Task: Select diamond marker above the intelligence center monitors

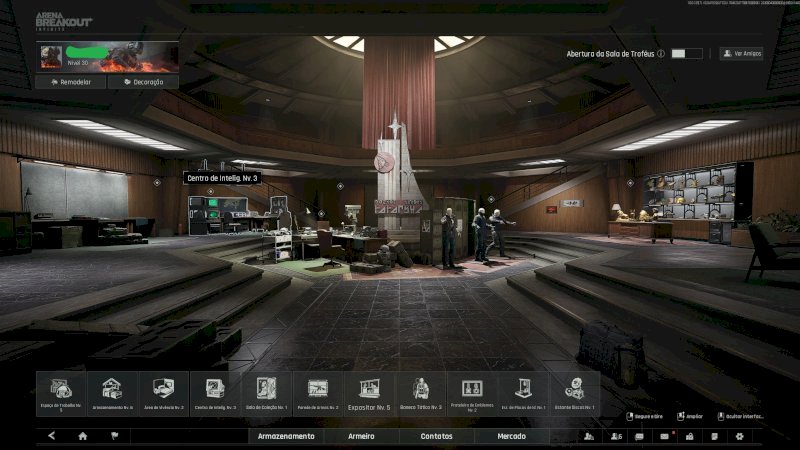Action: tap(211, 191)
